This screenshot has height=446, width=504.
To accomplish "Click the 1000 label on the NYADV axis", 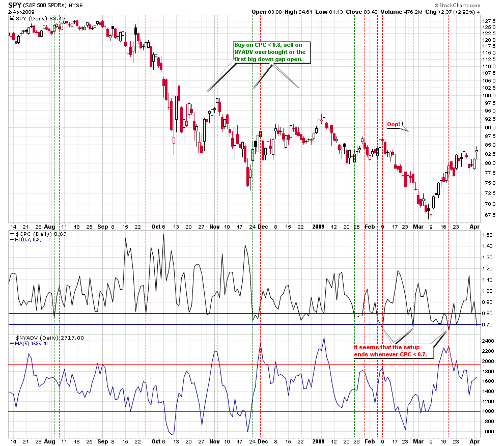I will pos(488,411).
